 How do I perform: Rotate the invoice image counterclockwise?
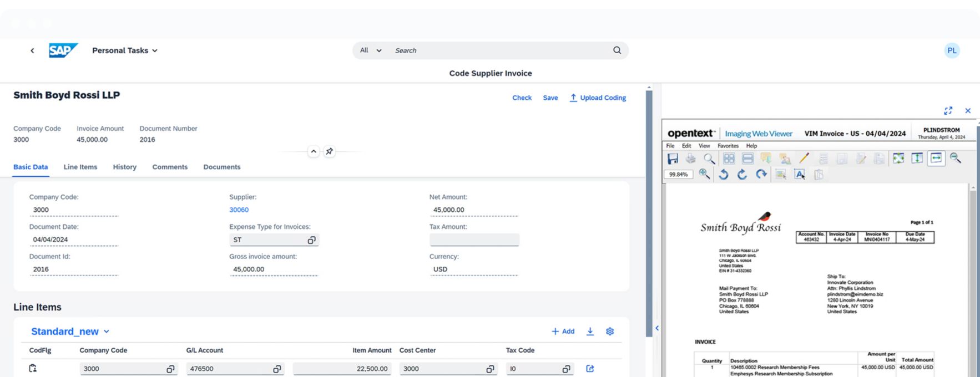[x=723, y=175]
